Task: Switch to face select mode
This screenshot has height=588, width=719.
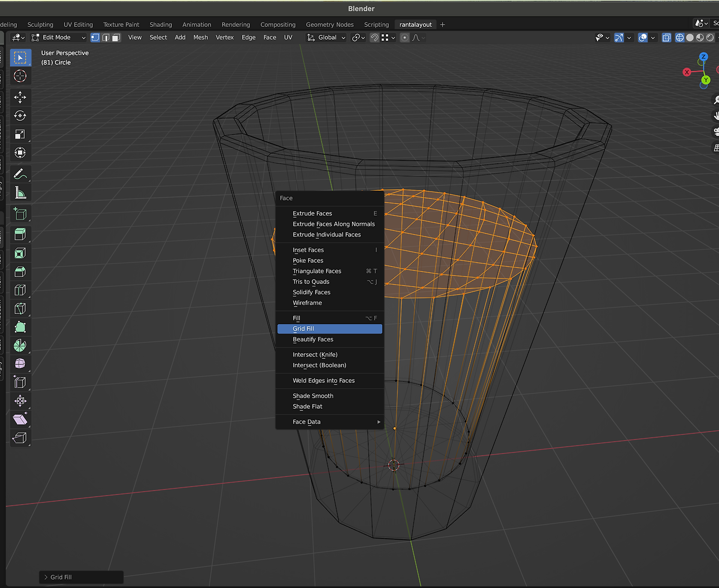Action: tap(116, 38)
